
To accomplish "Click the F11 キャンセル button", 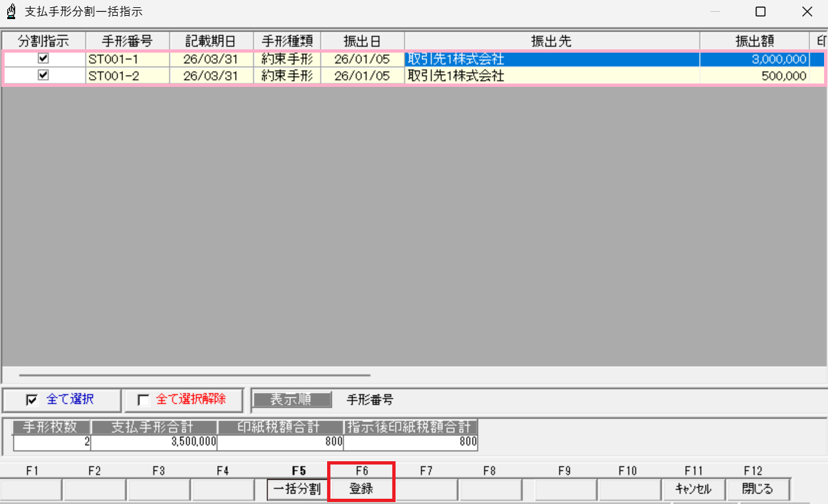I will pos(694,490).
